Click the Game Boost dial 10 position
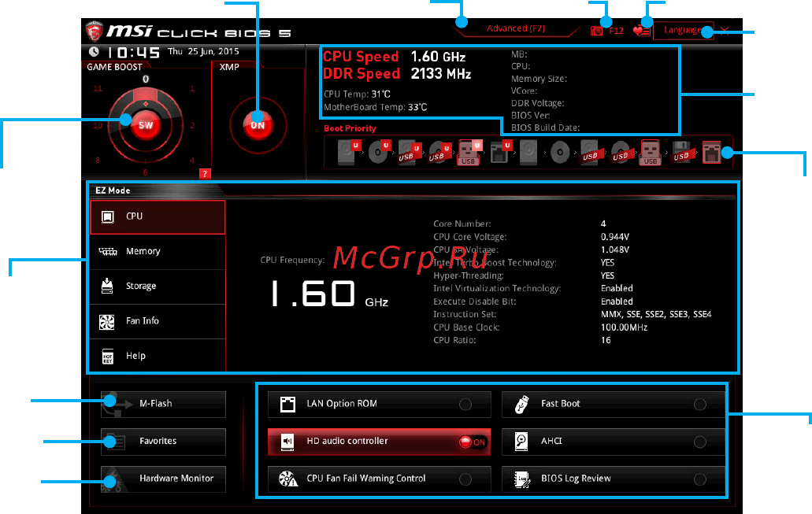Screen dimensions: 812x514 click(98, 125)
